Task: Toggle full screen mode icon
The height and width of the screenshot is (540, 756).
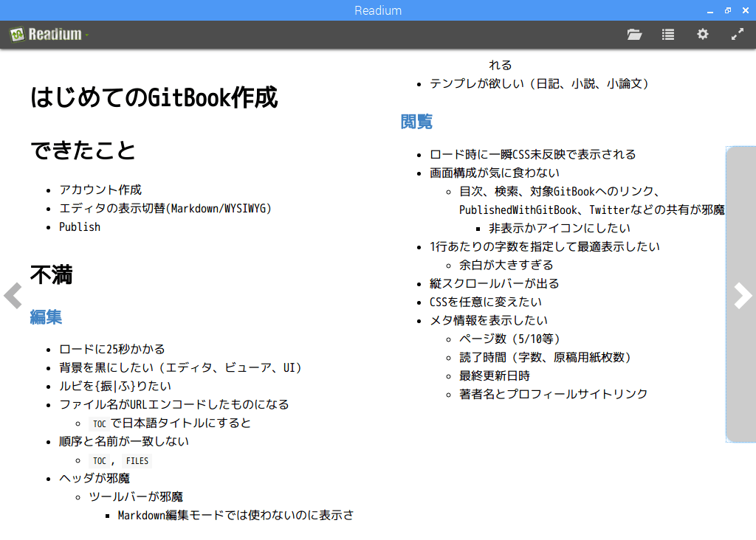Action: coord(738,34)
